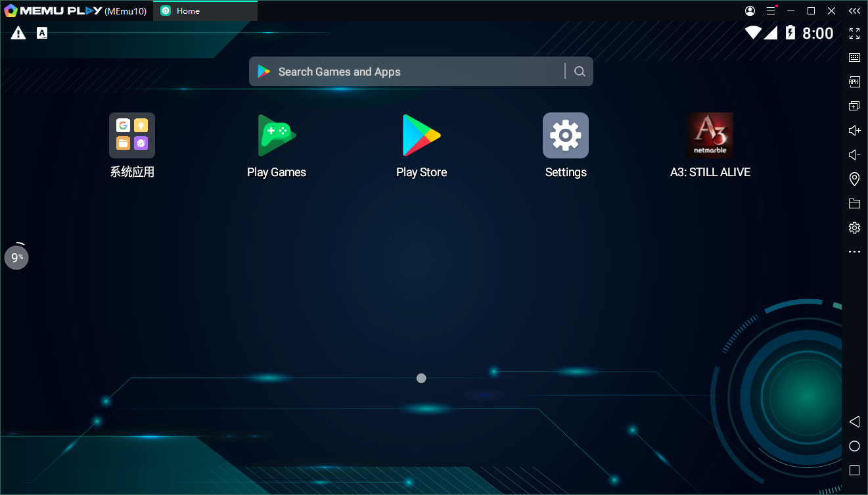Open MEmu settings gear in sidebar
Viewport: 868px width, 495px height.
coord(854,227)
